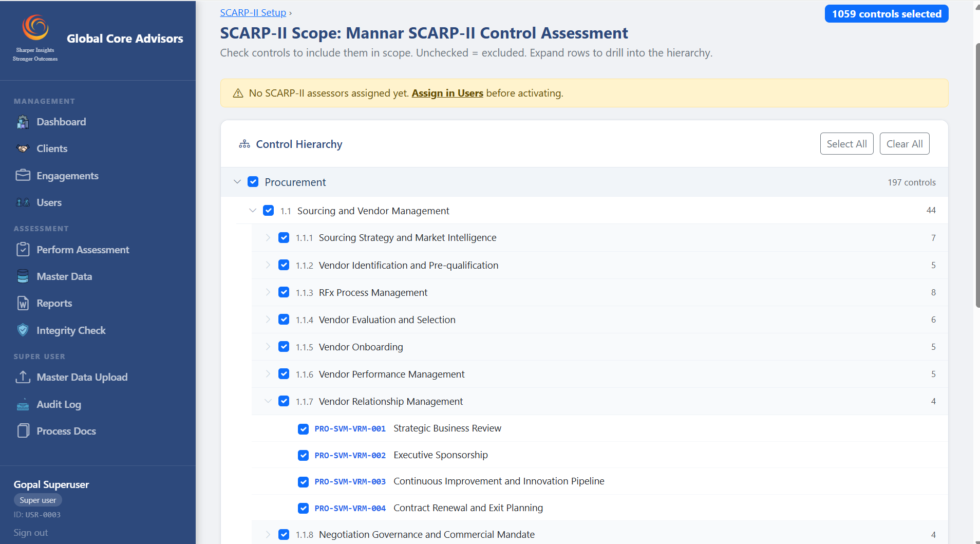This screenshot has width=980, height=544.
Task: Uncheck Vendor Performance Management checkbox
Action: coord(284,374)
